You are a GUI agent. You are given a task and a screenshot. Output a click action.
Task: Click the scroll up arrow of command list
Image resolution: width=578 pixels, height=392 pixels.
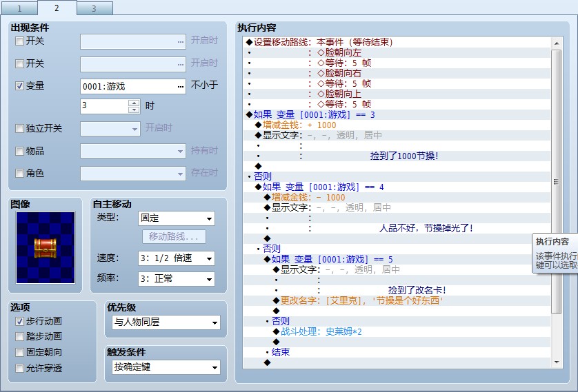point(556,43)
